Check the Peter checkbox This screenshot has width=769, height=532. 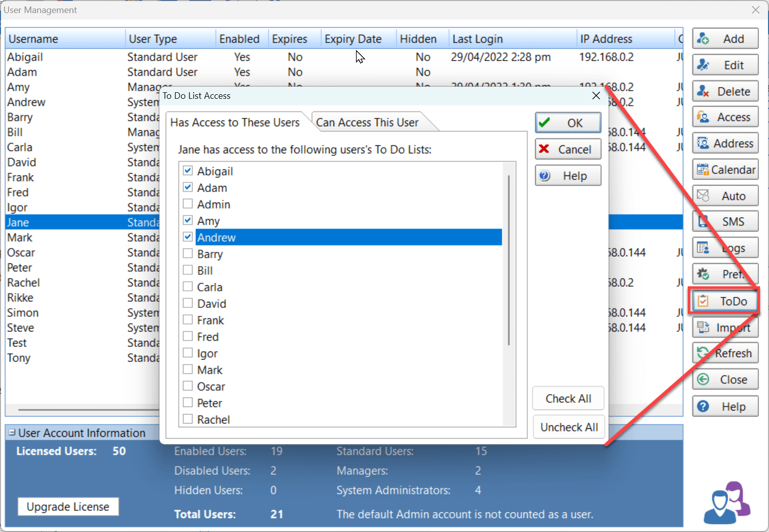tap(188, 402)
